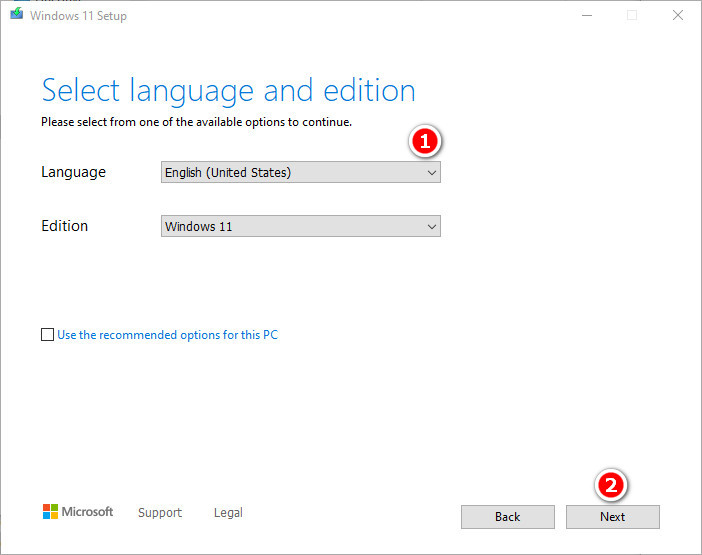Tick the recommended options checkbox
The image size is (702, 555).
47,334
